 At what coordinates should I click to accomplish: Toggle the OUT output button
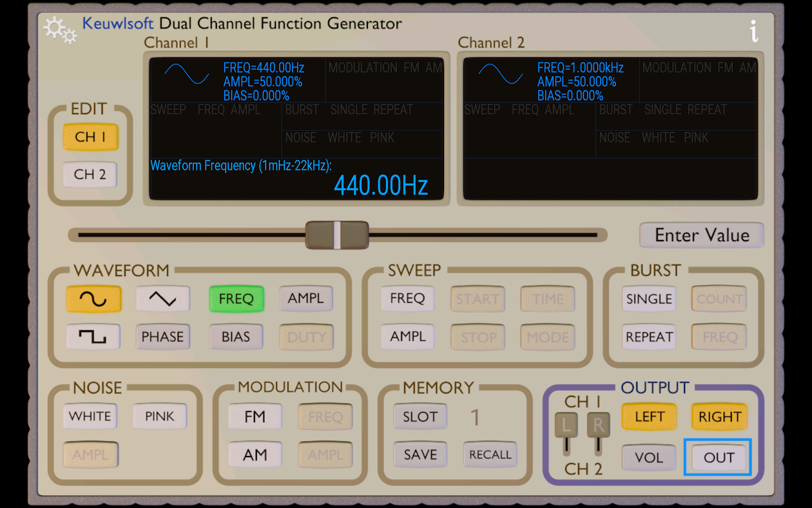coord(718,457)
